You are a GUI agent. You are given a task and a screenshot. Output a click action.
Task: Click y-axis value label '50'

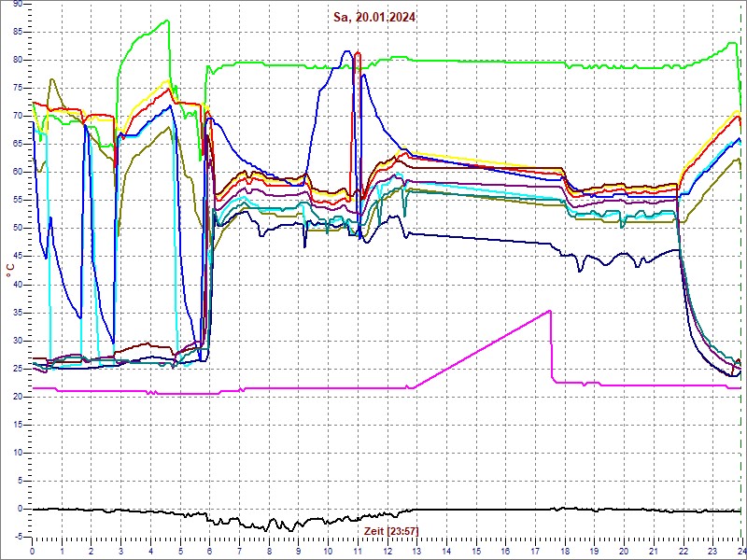(18, 228)
